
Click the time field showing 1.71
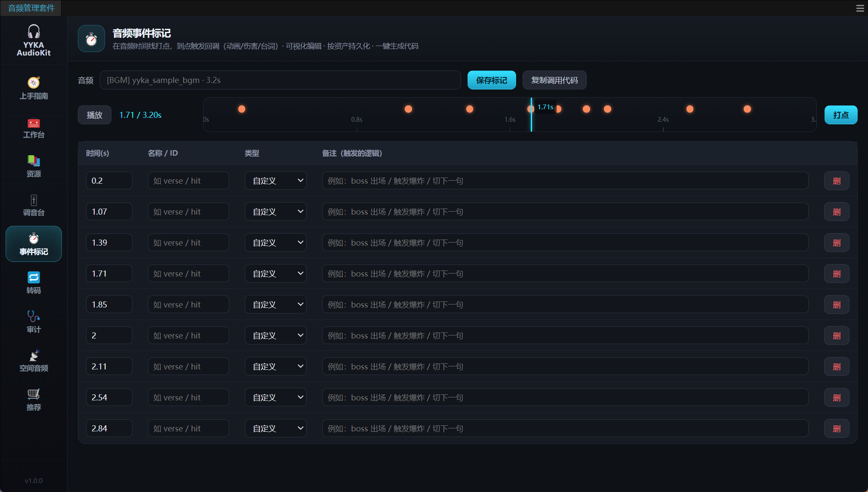[x=109, y=274]
